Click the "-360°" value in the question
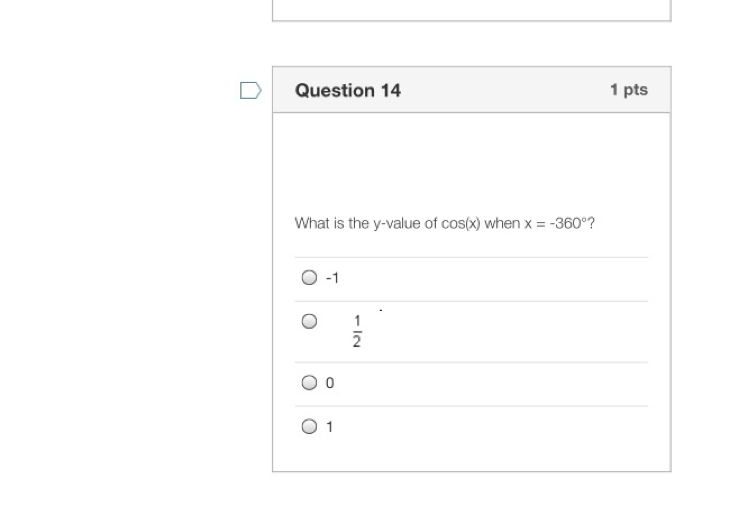Viewport: 748px width, 510px height. coord(572,223)
